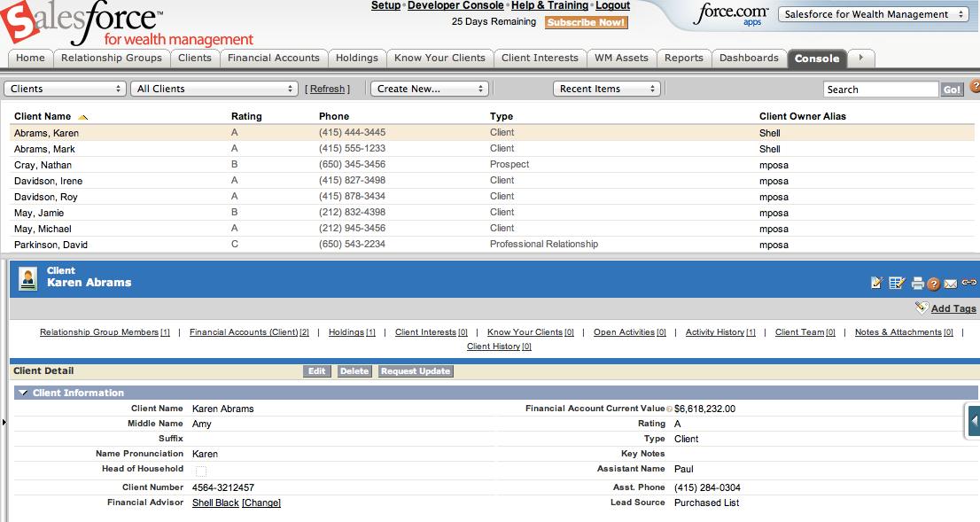The image size is (980, 522).
Task: Switch to the Financial Accounts tab
Action: tap(274, 58)
